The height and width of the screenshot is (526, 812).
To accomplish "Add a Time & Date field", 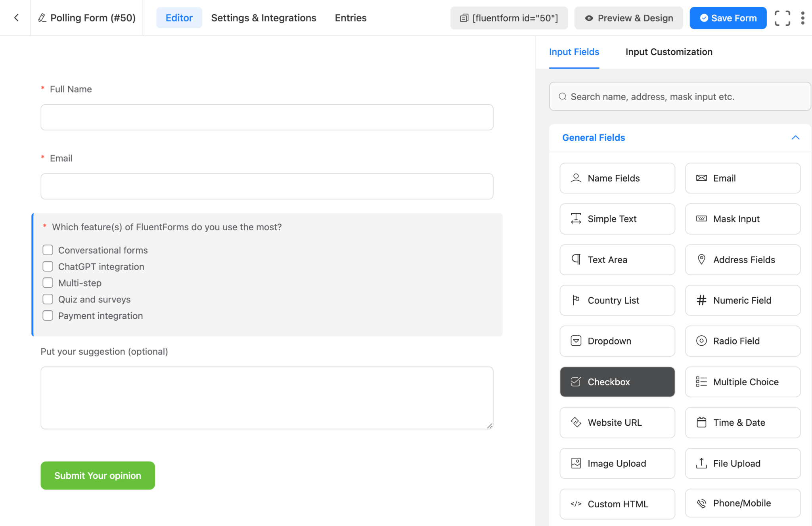I will pos(742,423).
